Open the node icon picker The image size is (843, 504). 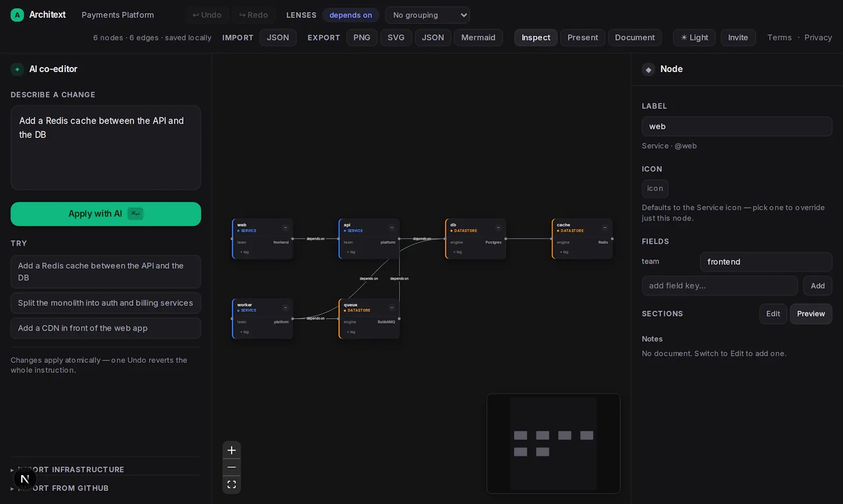click(655, 189)
